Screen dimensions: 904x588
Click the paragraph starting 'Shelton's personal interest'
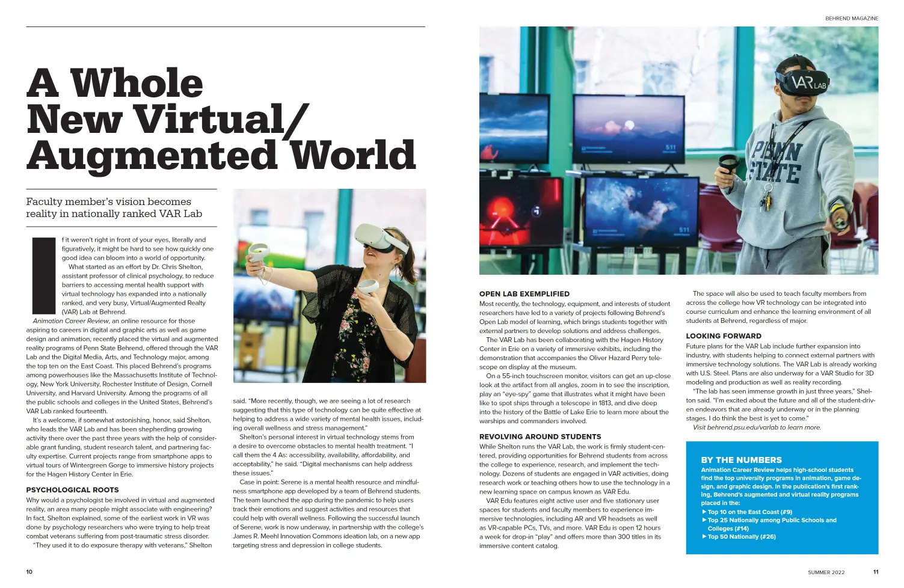(324, 455)
